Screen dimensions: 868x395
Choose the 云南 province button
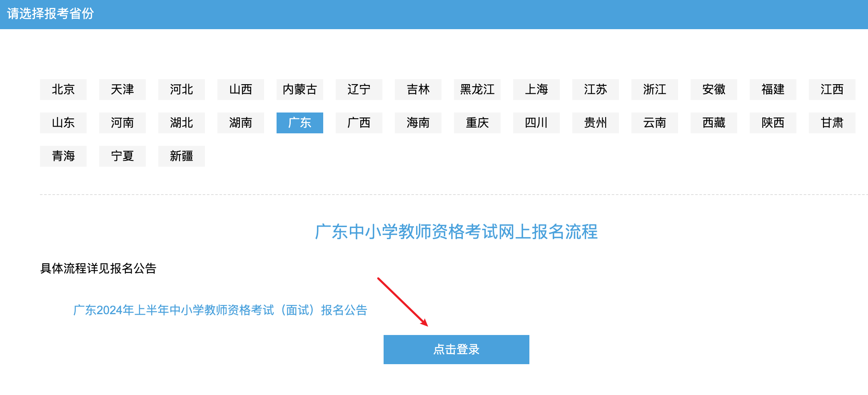pyautogui.click(x=655, y=123)
